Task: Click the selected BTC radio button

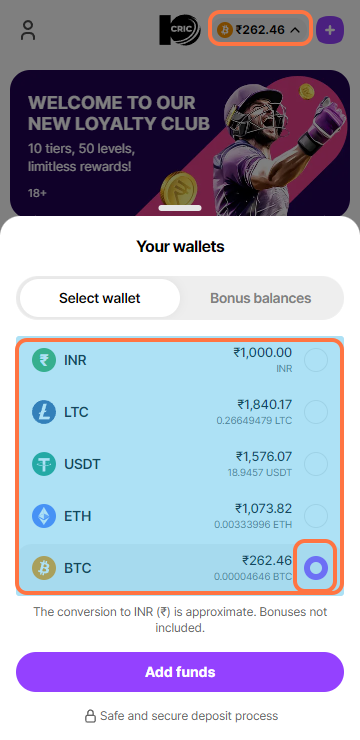Action: point(316,567)
